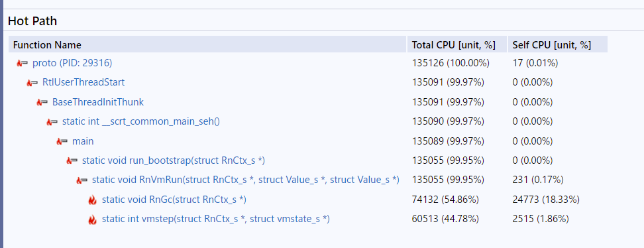Click the flame icon before __scrt_common_main_seh
644x248 pixels.
52,122
